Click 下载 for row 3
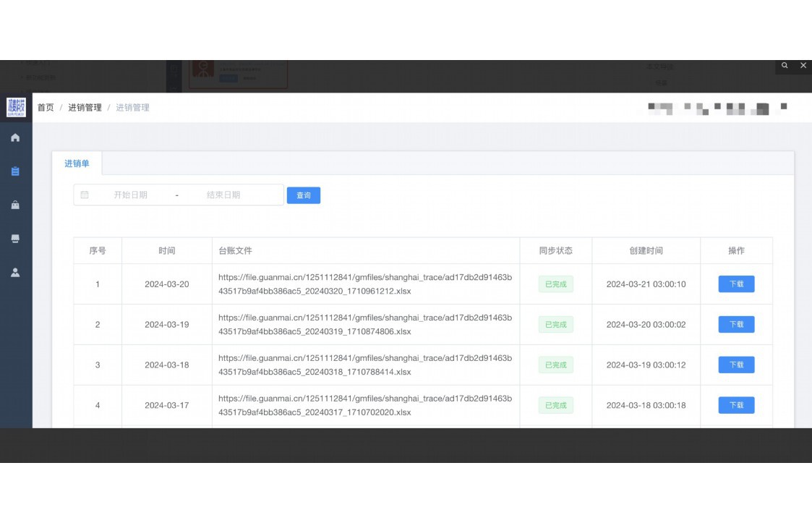This screenshot has height=523, width=812. click(736, 365)
